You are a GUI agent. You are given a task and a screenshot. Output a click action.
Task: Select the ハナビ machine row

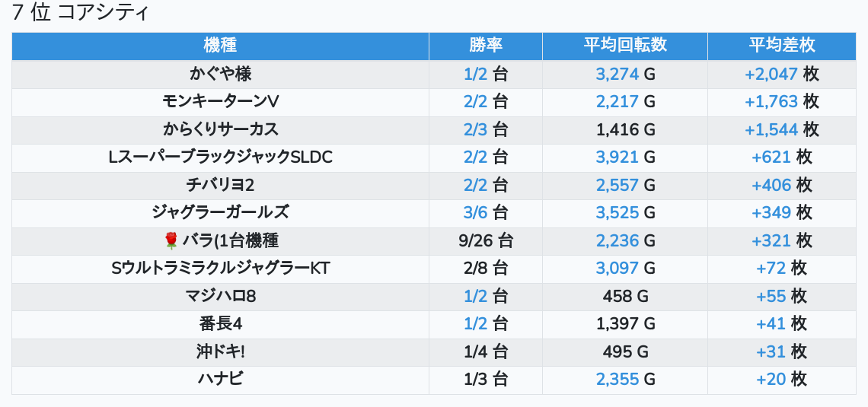click(220, 379)
